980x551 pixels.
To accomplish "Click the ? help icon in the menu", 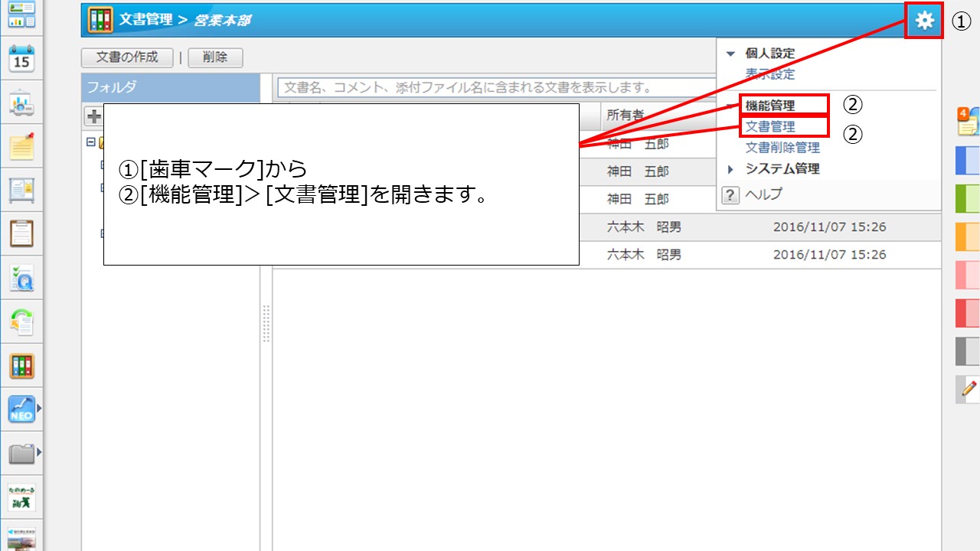I will tap(730, 195).
